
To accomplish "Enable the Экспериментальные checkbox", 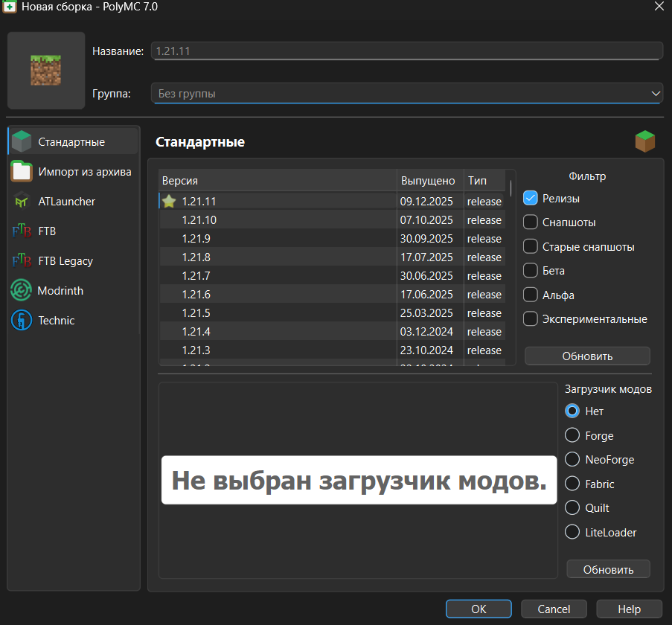I will (531, 318).
